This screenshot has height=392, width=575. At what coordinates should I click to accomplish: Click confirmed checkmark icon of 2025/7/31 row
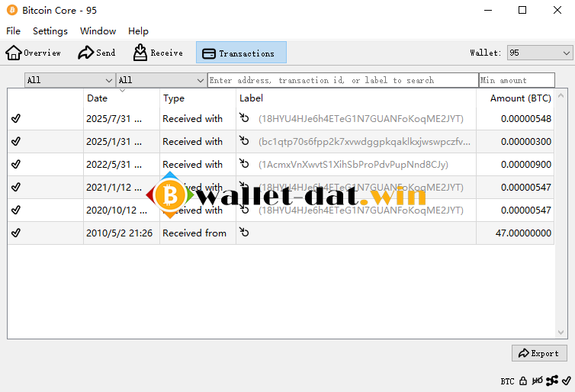16,118
